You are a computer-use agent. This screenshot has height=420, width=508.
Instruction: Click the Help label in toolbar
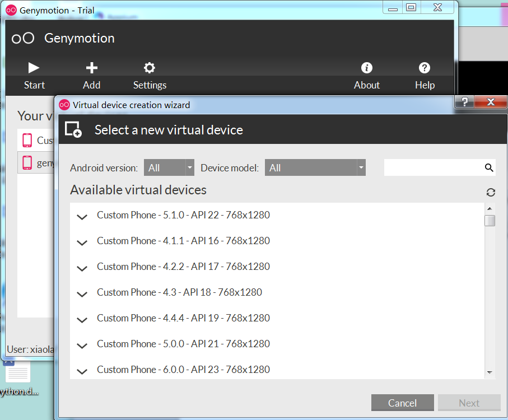tap(425, 85)
